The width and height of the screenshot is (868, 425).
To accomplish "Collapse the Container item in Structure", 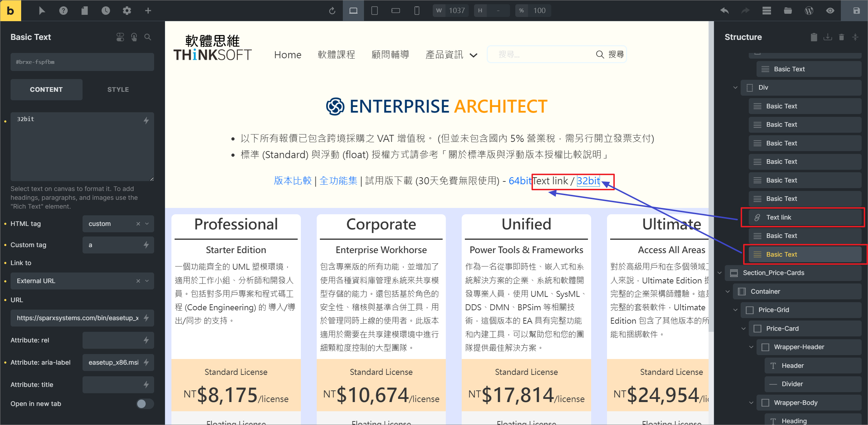I will (x=728, y=292).
